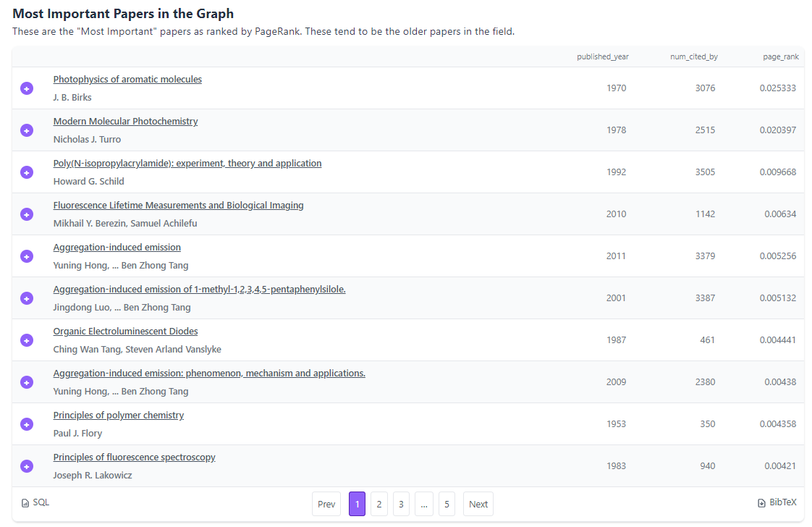Click plus icon beside "Organic Electroluminescent Diodes"
Image resolution: width=812 pixels, height=527 pixels.
[27, 340]
